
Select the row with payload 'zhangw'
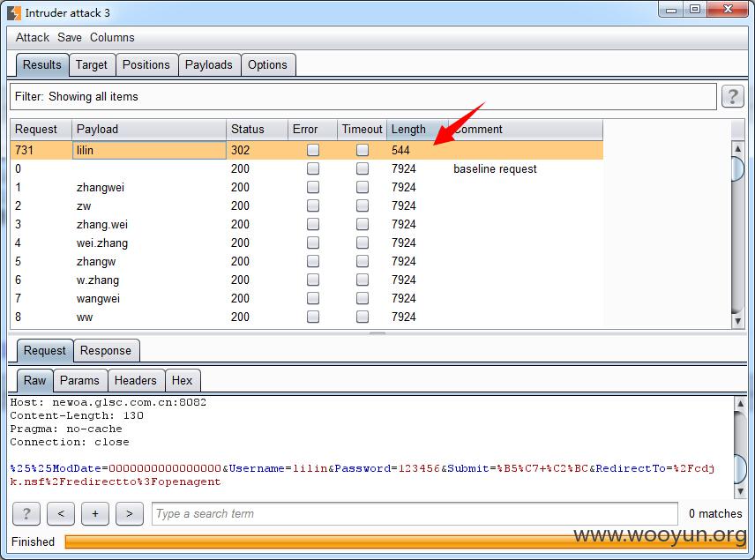307,261
